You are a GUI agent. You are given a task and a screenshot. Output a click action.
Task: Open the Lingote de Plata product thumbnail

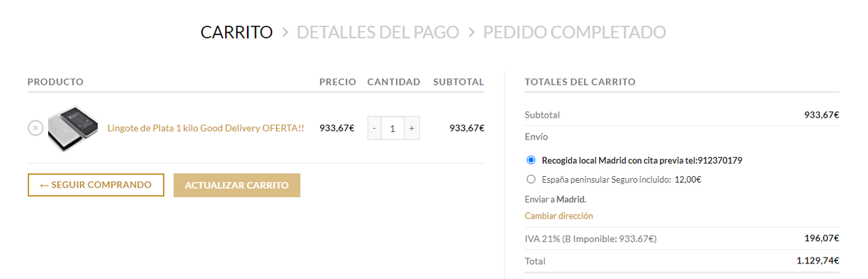click(73, 128)
